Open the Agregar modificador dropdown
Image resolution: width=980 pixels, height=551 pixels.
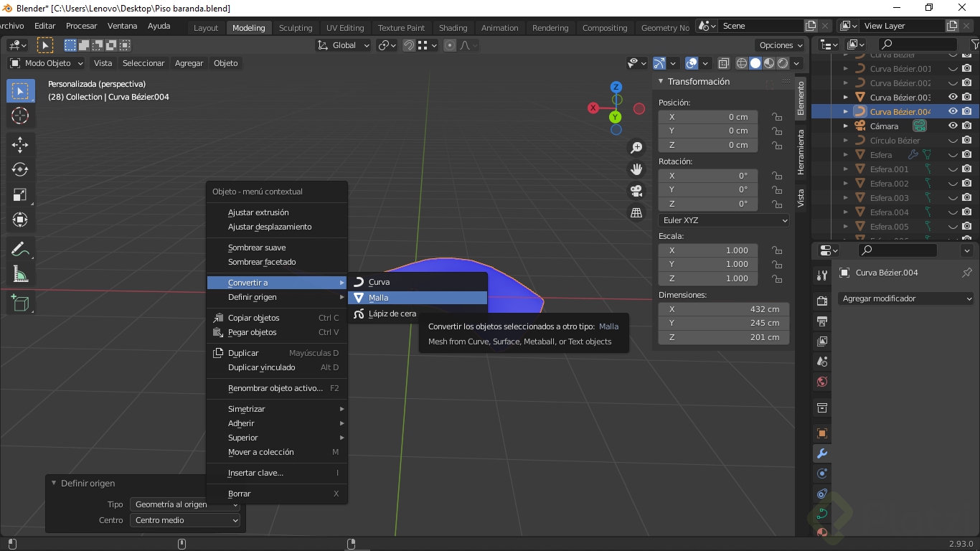906,298
